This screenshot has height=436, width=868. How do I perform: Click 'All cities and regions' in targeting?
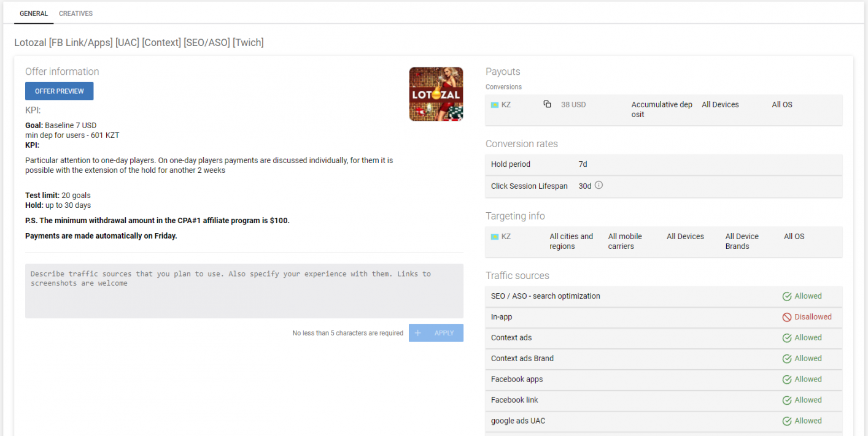(572, 242)
